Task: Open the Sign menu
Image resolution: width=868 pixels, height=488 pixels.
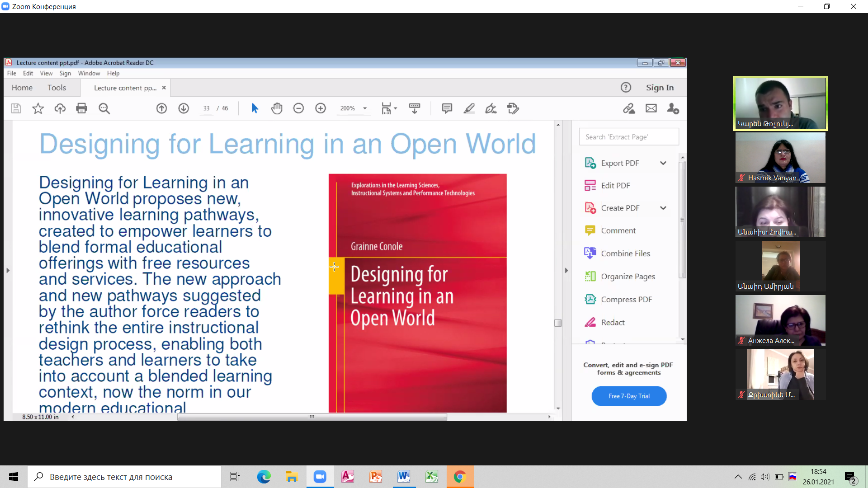Action: click(65, 73)
